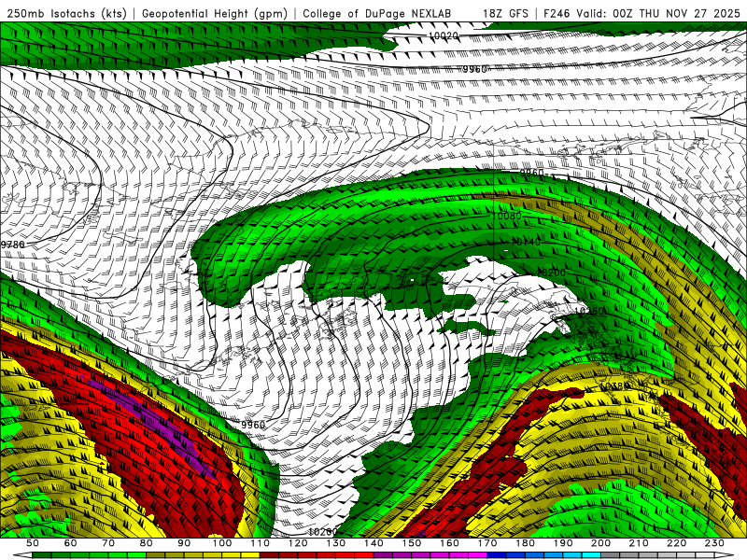This screenshot has width=747, height=560.
Task: Click the 120 value on the color scale
Action: [x=298, y=543]
